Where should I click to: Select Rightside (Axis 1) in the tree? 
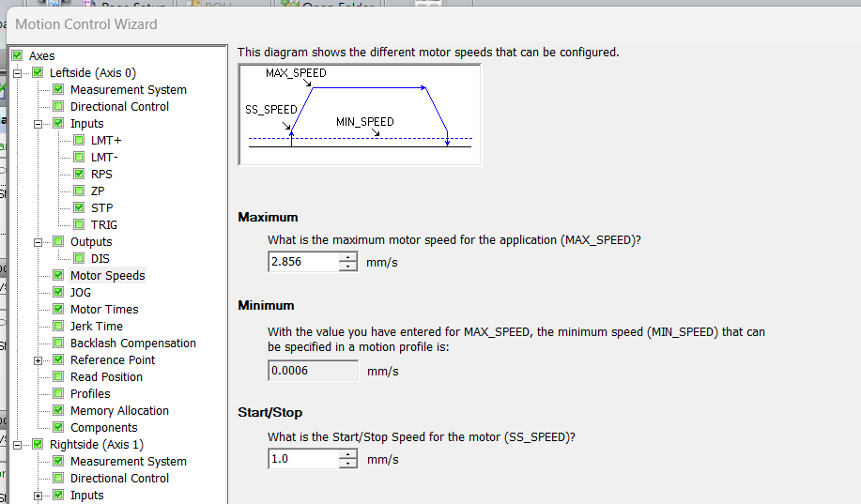pyautogui.click(x=96, y=445)
